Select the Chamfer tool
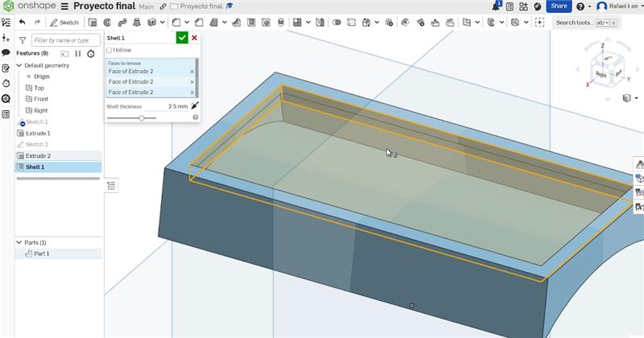The width and height of the screenshot is (644, 338). (x=199, y=23)
